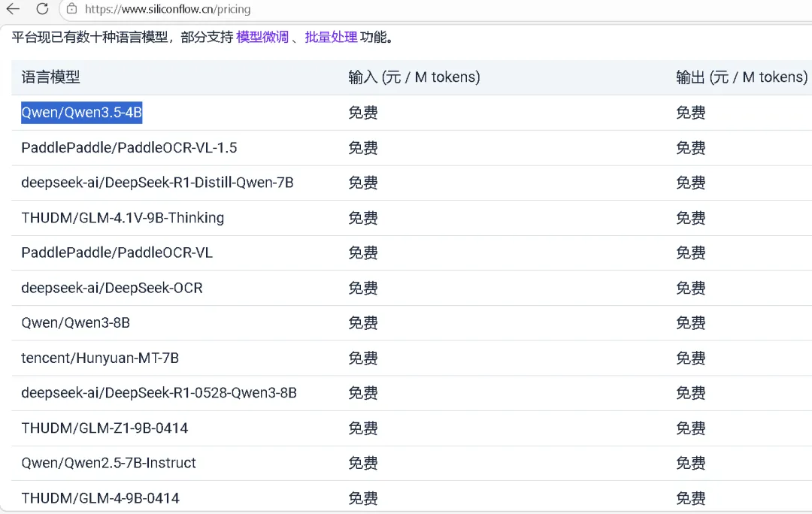Viewport: 812px width, 514px height.
Task: Click output price 免费 for DeepSeek-R1-0528-Qwen3-8B
Action: (691, 393)
